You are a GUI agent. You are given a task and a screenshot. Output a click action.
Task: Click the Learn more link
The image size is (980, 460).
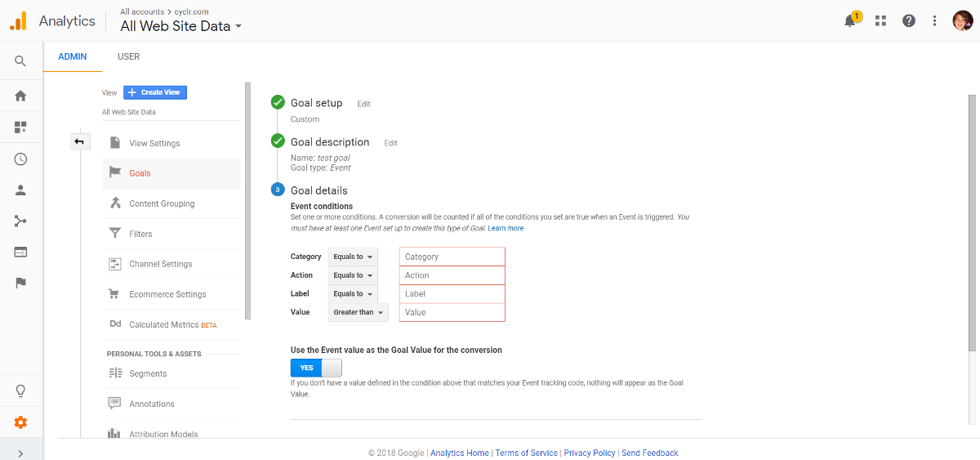pos(506,228)
